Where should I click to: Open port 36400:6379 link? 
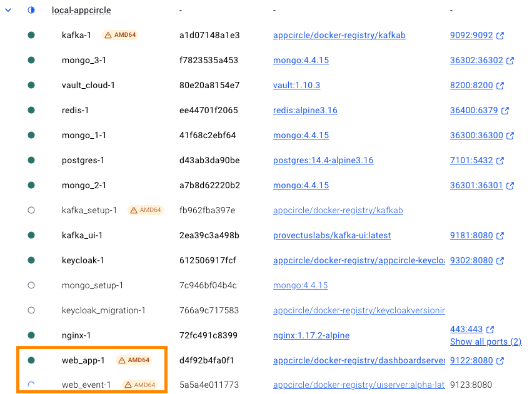tap(474, 110)
